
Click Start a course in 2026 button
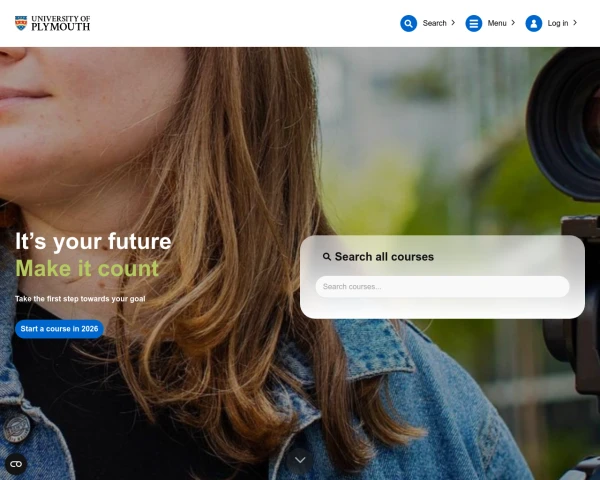point(59,329)
